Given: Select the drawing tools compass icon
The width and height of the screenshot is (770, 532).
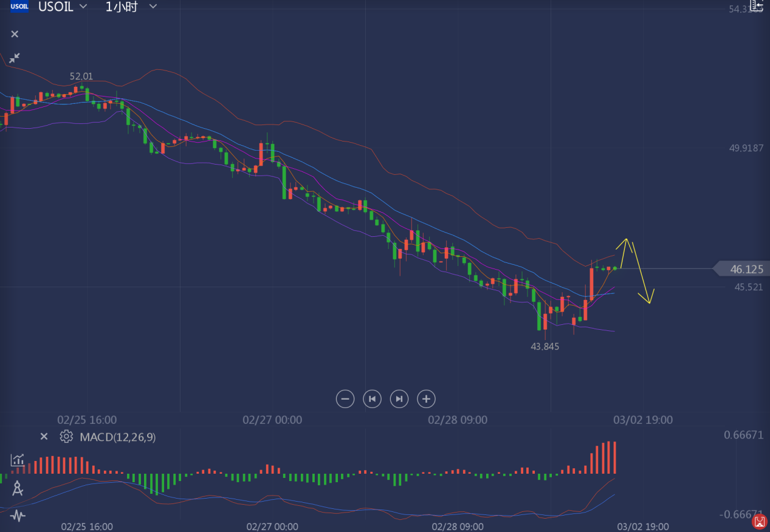Looking at the screenshot, I should coord(18,488).
